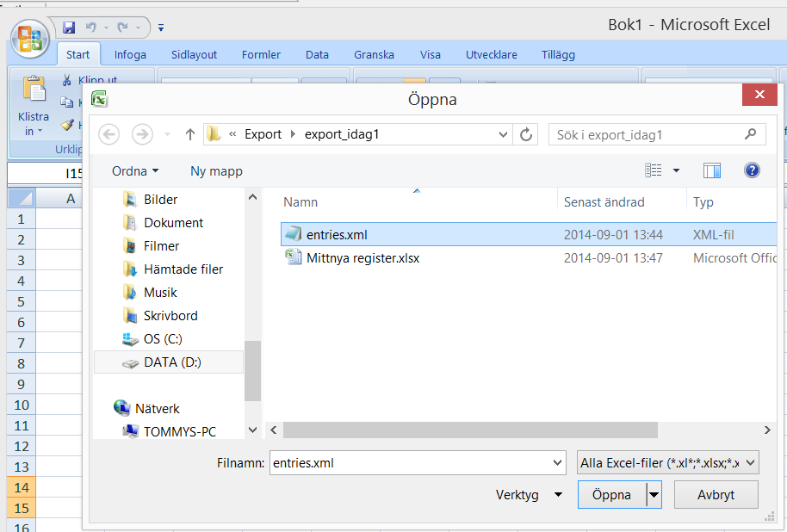Open the quick access toolbar customize arrow
Viewport: 787px width, 532px height.
pos(161,28)
